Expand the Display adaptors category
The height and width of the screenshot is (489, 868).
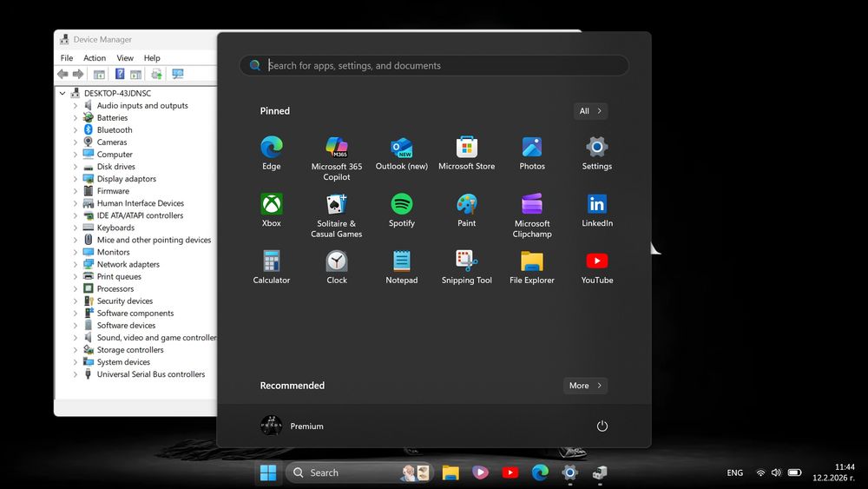pyautogui.click(x=76, y=178)
